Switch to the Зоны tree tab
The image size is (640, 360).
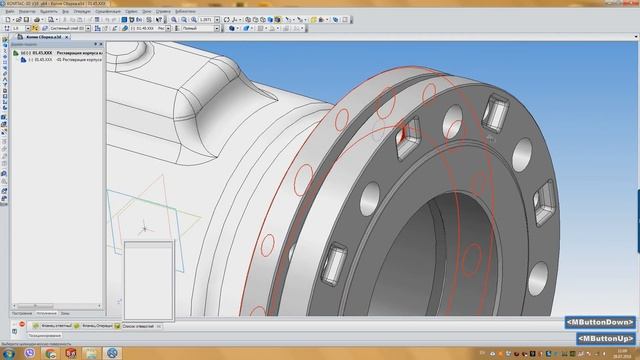coord(64,313)
